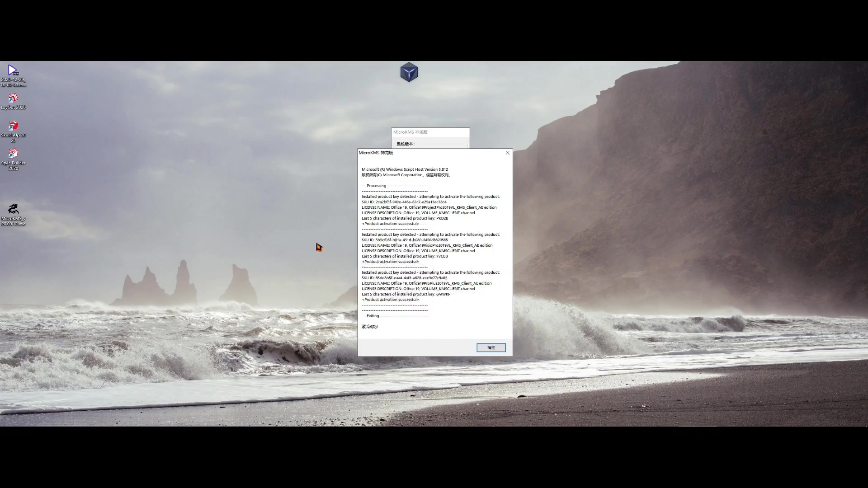Viewport: 868px width, 488px height.
Task: Open the 2020-12-29 media recording file
Action: click(x=13, y=70)
